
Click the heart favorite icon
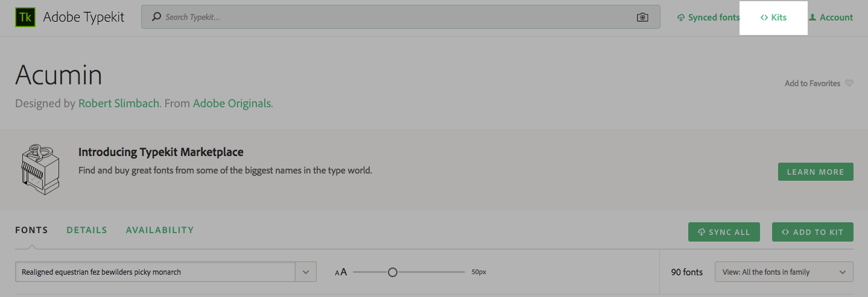[x=849, y=83]
